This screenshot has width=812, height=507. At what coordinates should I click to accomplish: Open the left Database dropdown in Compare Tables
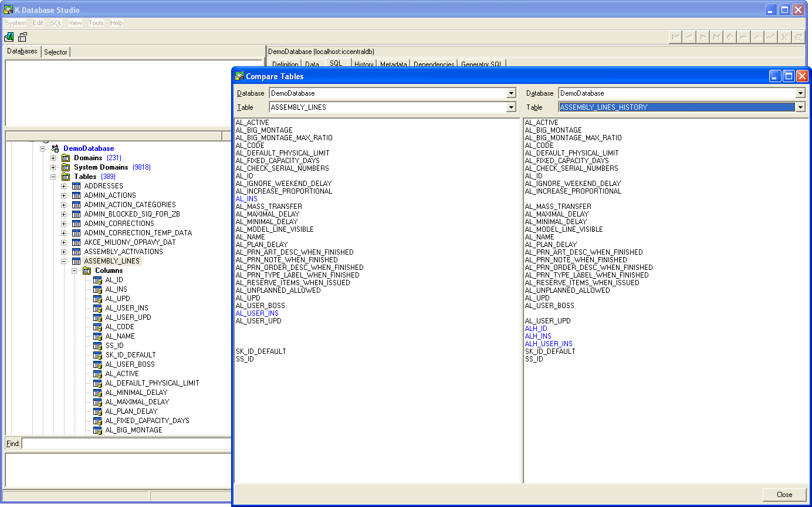[511, 93]
